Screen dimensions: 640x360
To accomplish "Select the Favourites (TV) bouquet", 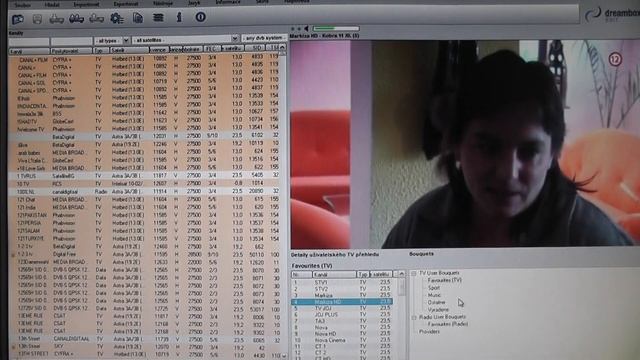I will pos(444,280).
